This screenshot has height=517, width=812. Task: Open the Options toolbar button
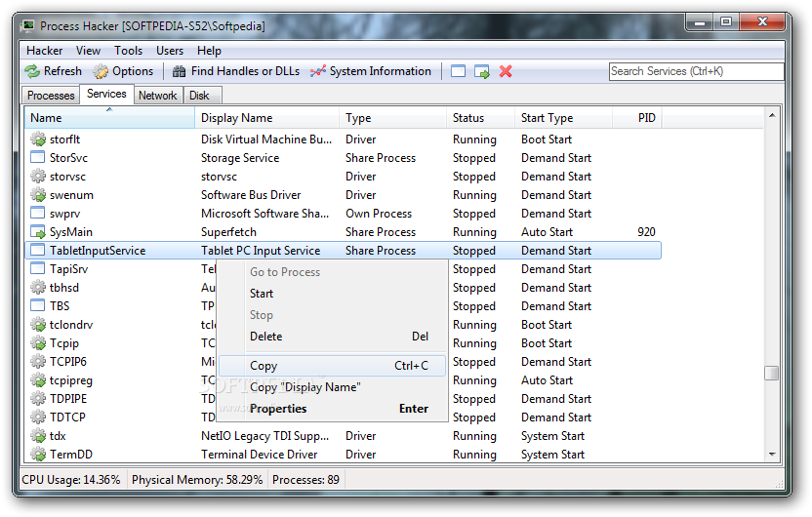point(124,71)
